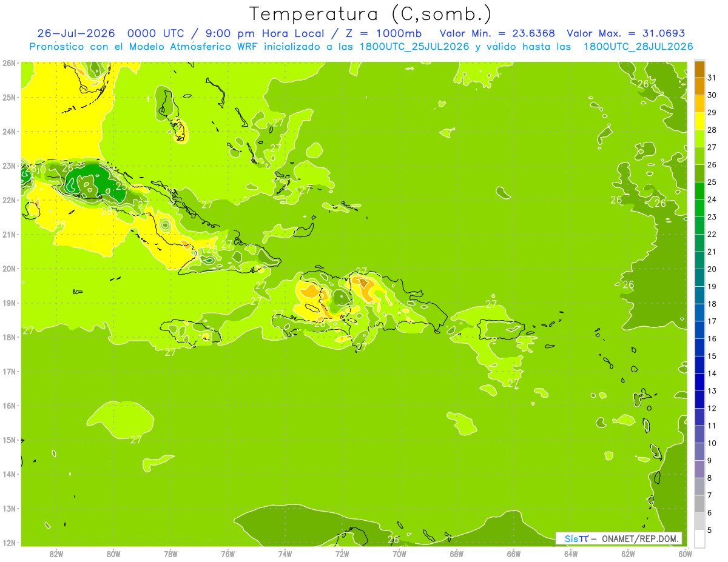Viewport: 728px width, 562px height.
Task: Select the yellow 29 degree legend swatch
Action: 699,121
